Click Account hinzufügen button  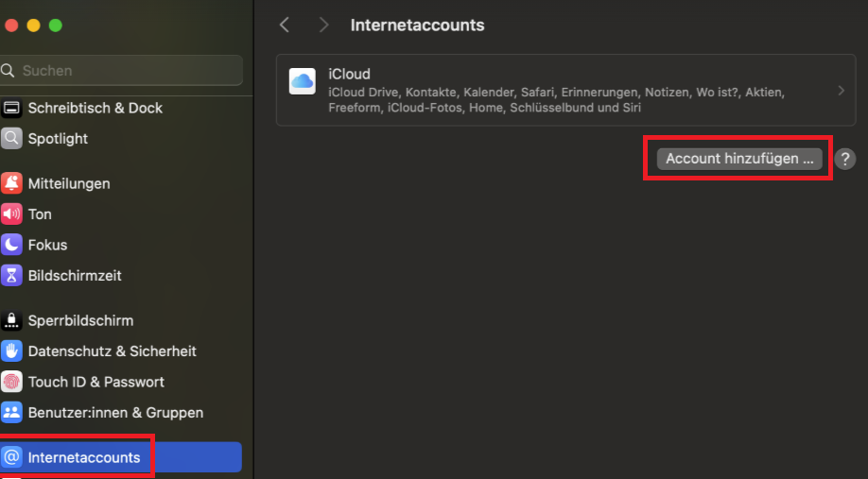(x=739, y=159)
